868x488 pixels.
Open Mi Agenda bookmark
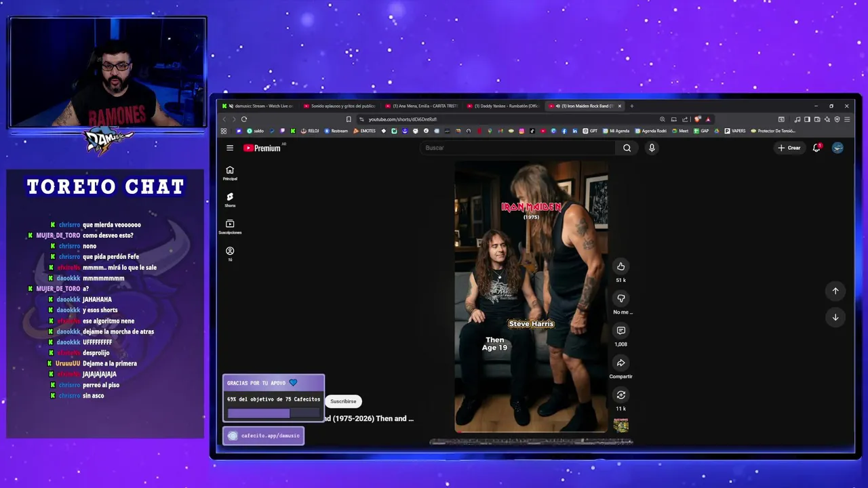(616, 131)
